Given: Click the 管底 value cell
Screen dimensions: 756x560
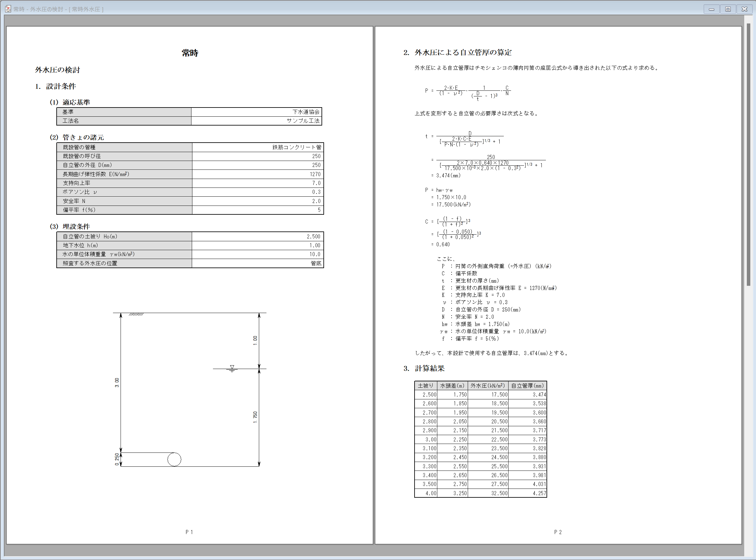Looking at the screenshot, I should [x=258, y=263].
